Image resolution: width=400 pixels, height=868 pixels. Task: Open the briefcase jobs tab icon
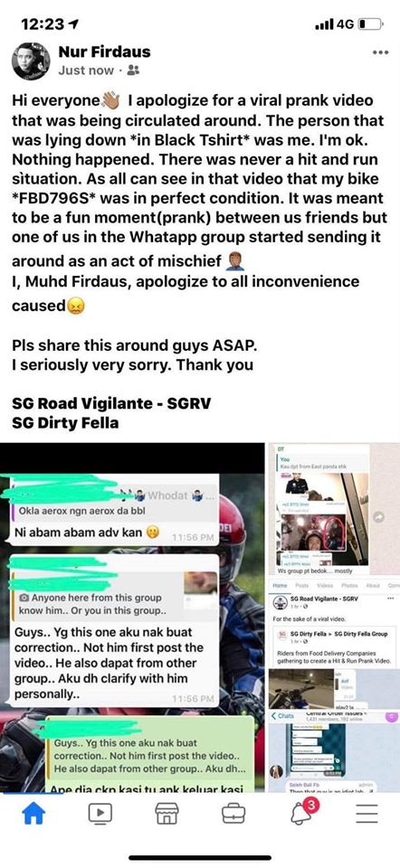click(233, 813)
